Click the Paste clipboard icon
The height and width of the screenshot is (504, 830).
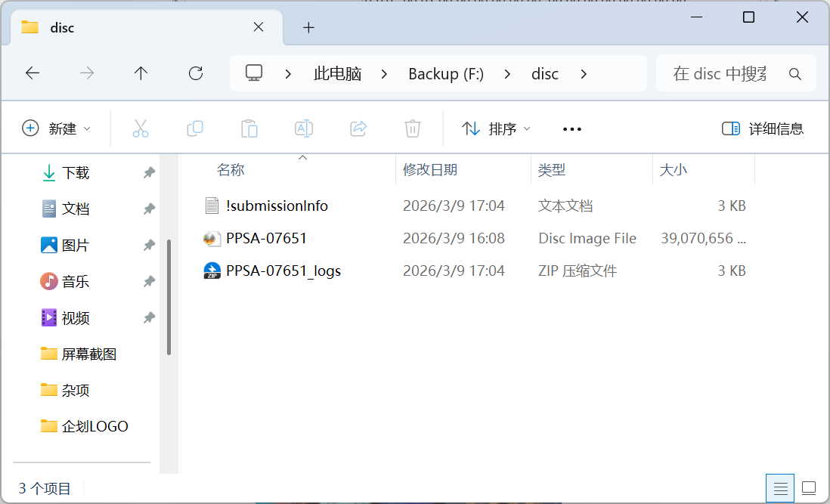click(249, 128)
